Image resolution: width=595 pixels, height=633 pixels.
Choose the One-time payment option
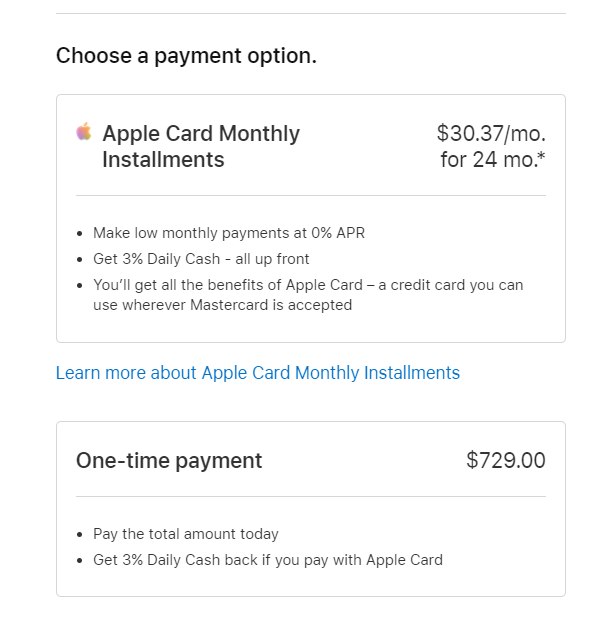(x=311, y=509)
